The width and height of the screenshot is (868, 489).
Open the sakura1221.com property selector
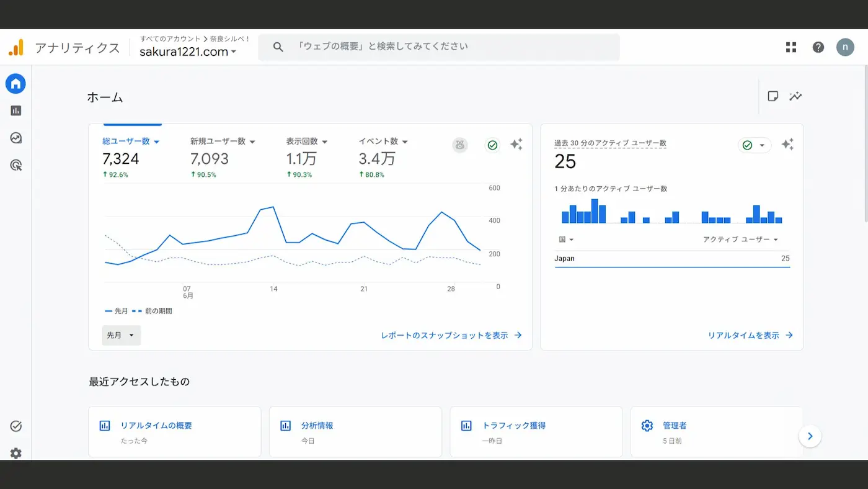[x=188, y=52]
